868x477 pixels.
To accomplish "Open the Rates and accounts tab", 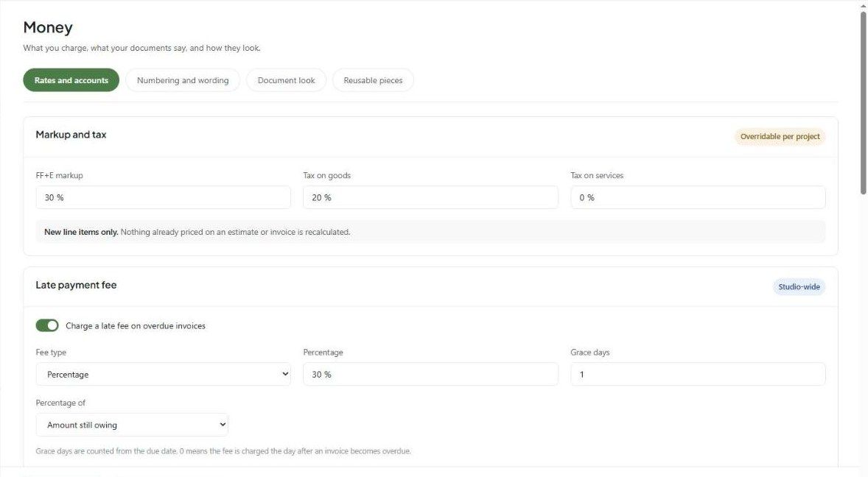I will tap(71, 80).
